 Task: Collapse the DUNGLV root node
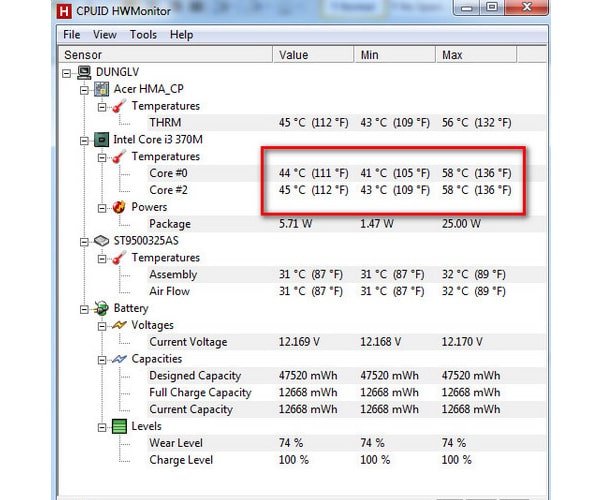tap(67, 73)
